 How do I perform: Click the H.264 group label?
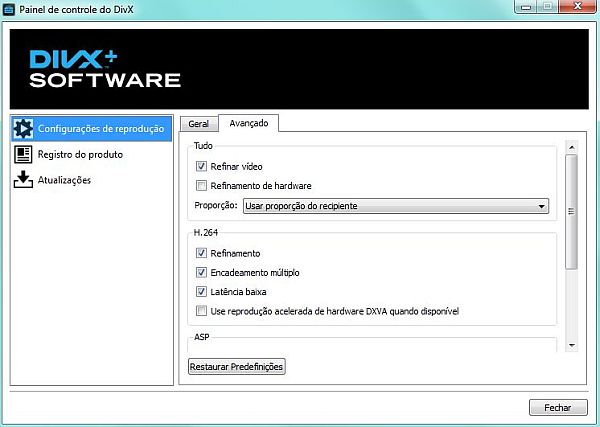206,232
